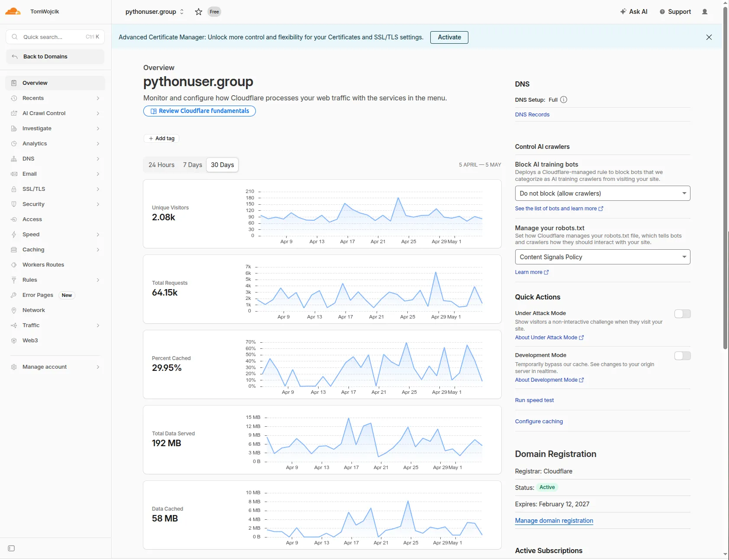The image size is (729, 560).
Task: Open the Content Signals Policy dropdown
Action: coord(602,257)
